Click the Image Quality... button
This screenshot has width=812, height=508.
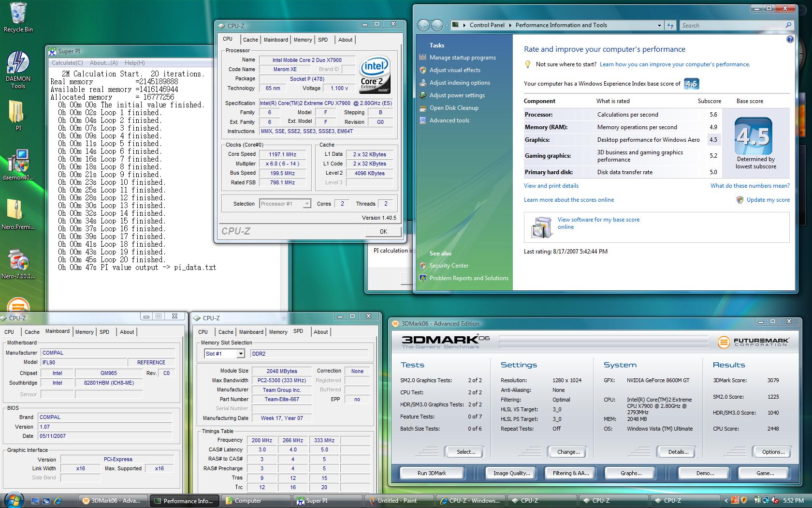click(x=511, y=473)
